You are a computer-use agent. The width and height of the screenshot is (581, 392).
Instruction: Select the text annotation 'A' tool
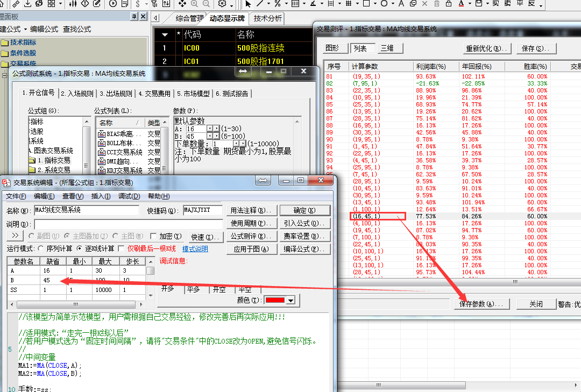point(401,4)
